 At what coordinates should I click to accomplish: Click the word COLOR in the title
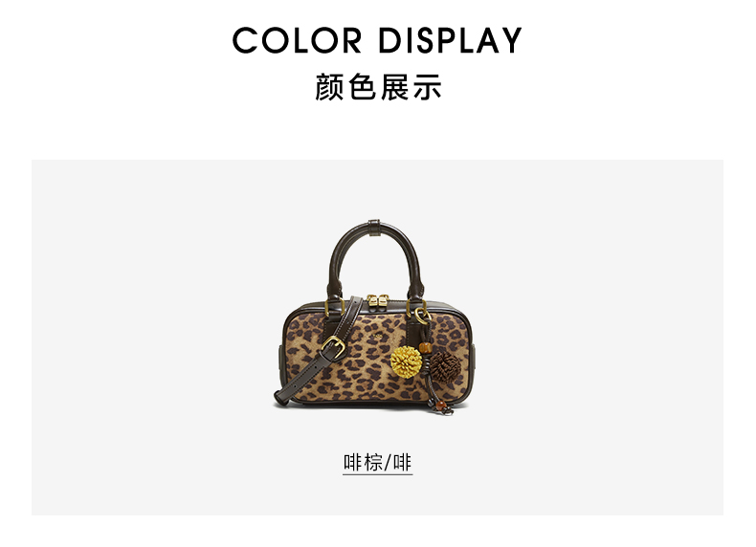[297, 40]
